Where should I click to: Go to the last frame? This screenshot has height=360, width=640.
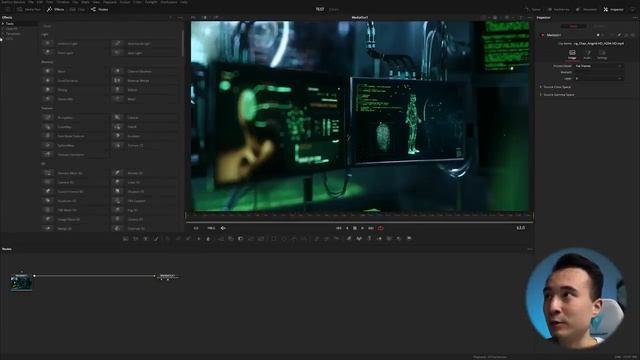(371, 228)
